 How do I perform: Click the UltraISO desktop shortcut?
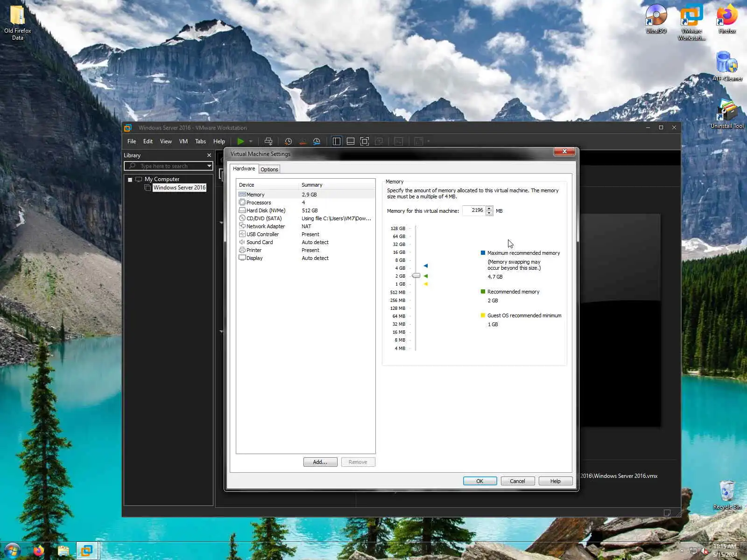click(x=656, y=19)
